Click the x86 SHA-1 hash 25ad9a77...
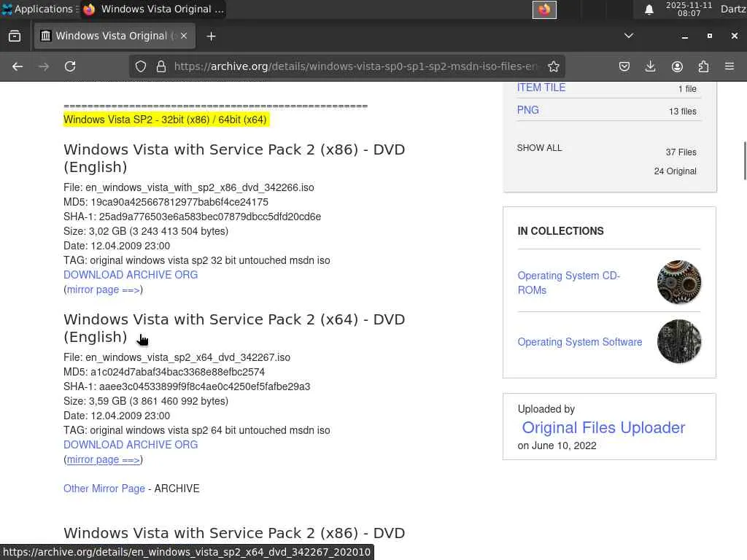The image size is (747, 560). 209,217
